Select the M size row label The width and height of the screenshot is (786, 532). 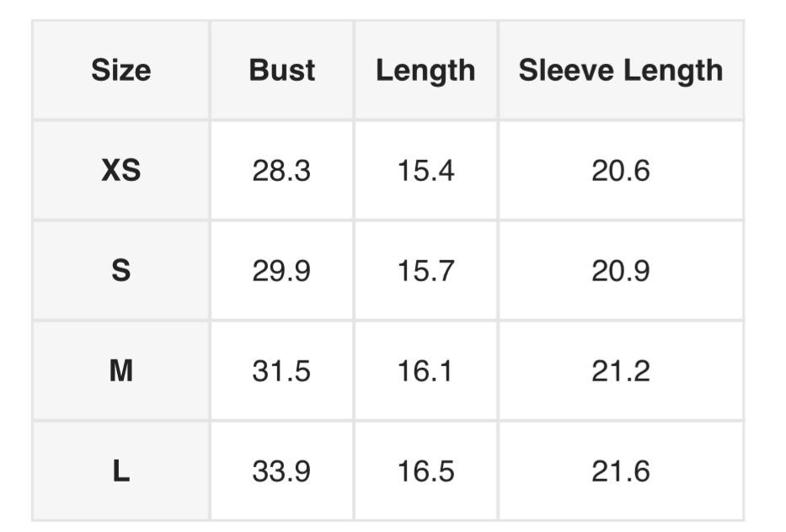(121, 371)
